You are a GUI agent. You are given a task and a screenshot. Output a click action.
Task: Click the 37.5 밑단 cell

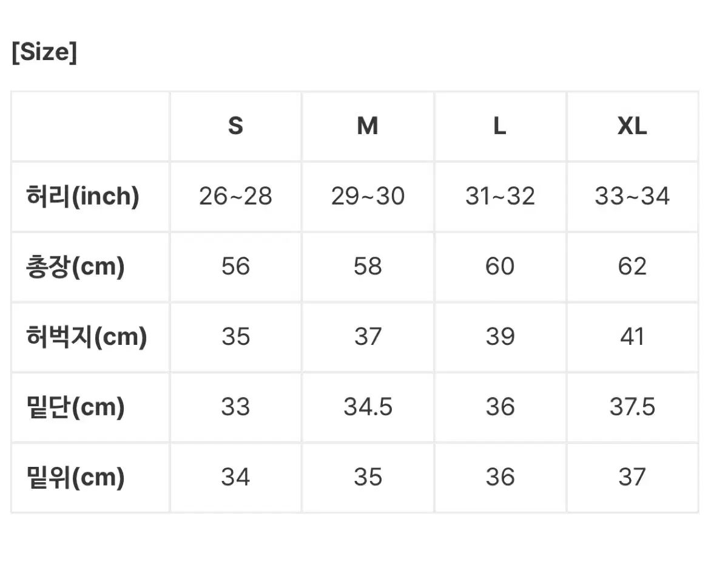632,407
